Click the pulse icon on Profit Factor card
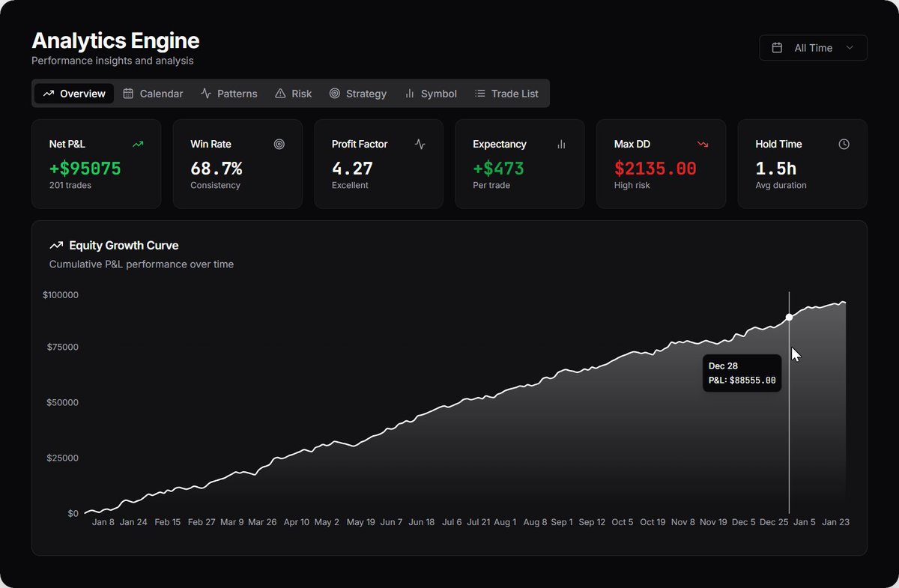The width and height of the screenshot is (899, 588). [420, 144]
